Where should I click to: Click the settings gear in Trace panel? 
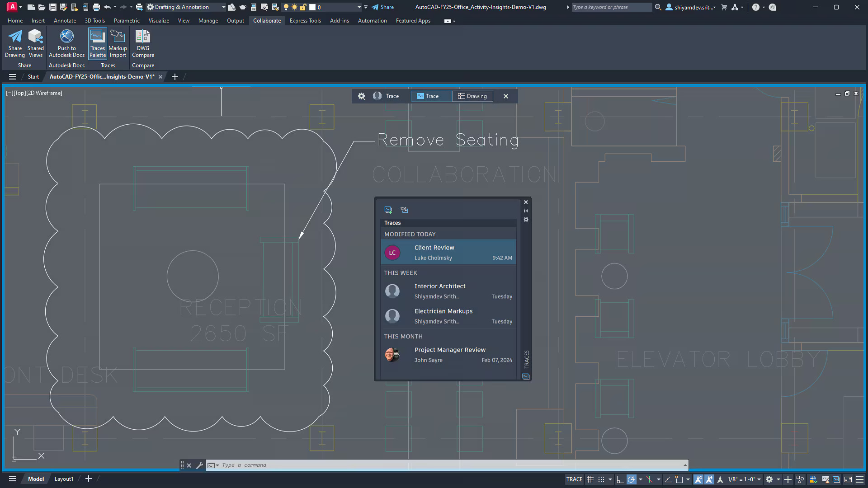pos(361,96)
